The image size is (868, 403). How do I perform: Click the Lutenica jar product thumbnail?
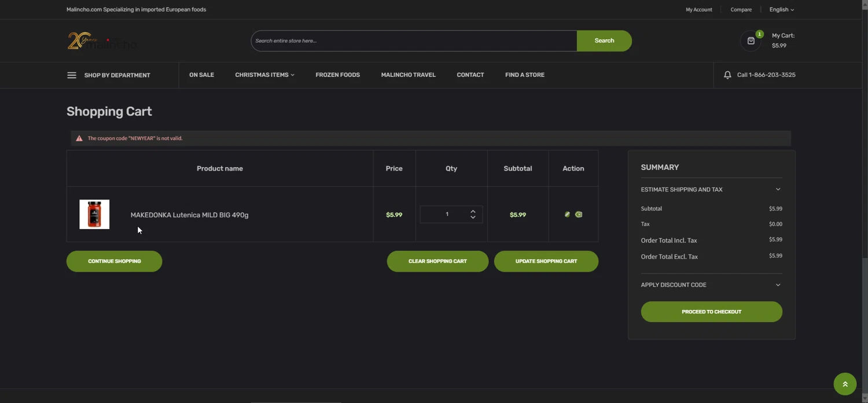point(94,214)
